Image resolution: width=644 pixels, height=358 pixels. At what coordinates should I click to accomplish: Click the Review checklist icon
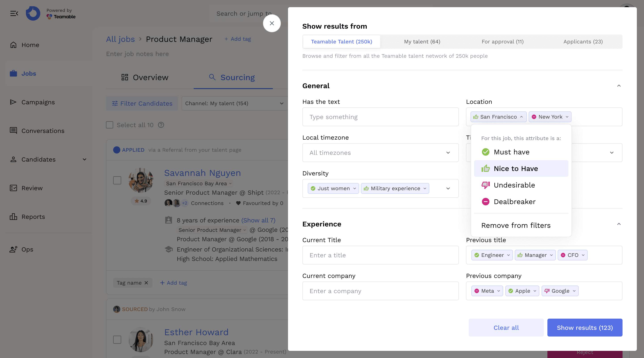click(13, 188)
